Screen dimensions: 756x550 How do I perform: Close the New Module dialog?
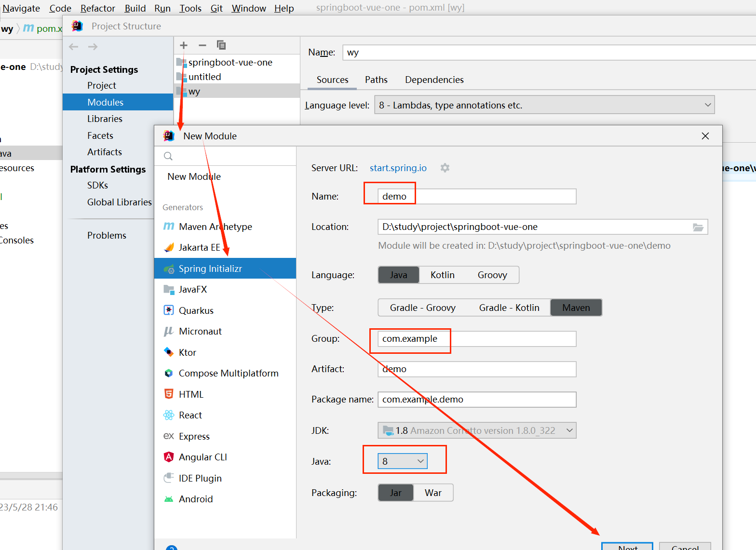coord(705,136)
